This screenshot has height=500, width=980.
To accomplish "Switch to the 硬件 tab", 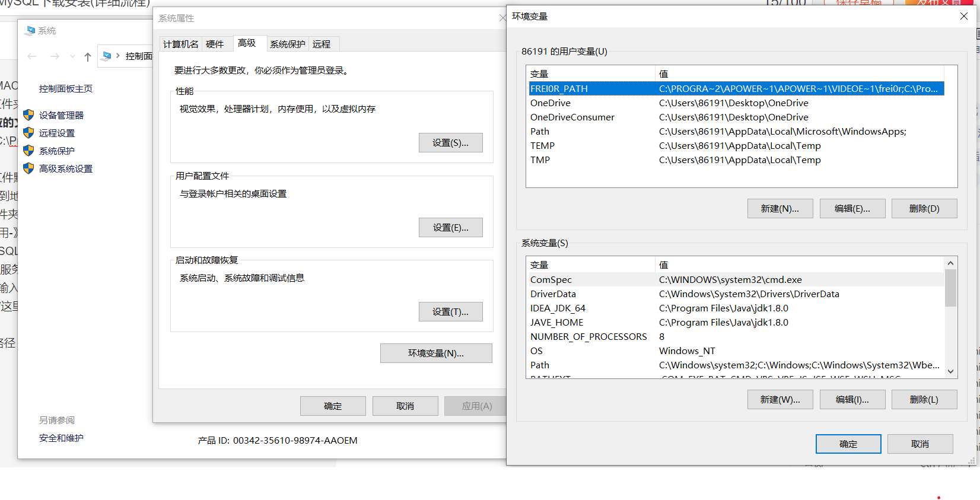I will pos(215,44).
